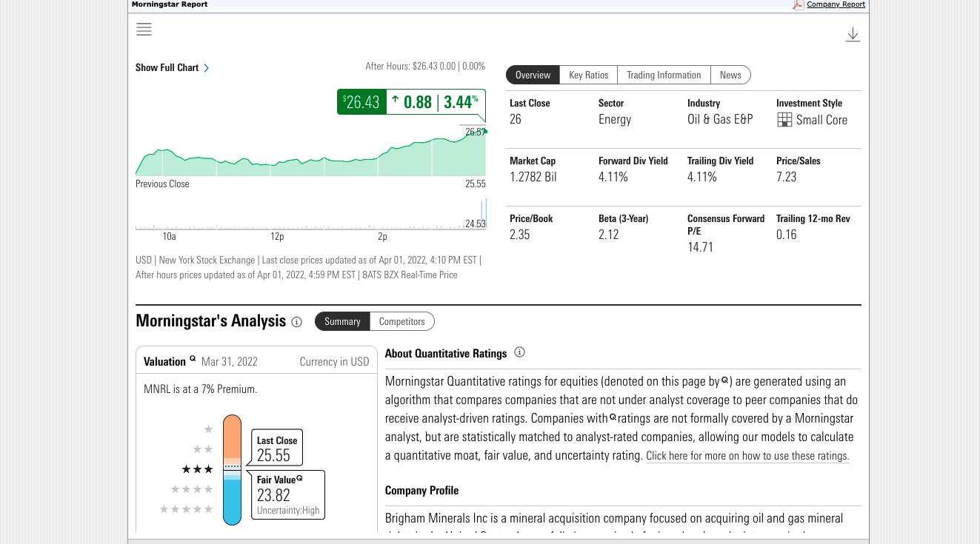Select the one-star rating row
The width and height of the screenshot is (980, 544).
click(x=208, y=429)
